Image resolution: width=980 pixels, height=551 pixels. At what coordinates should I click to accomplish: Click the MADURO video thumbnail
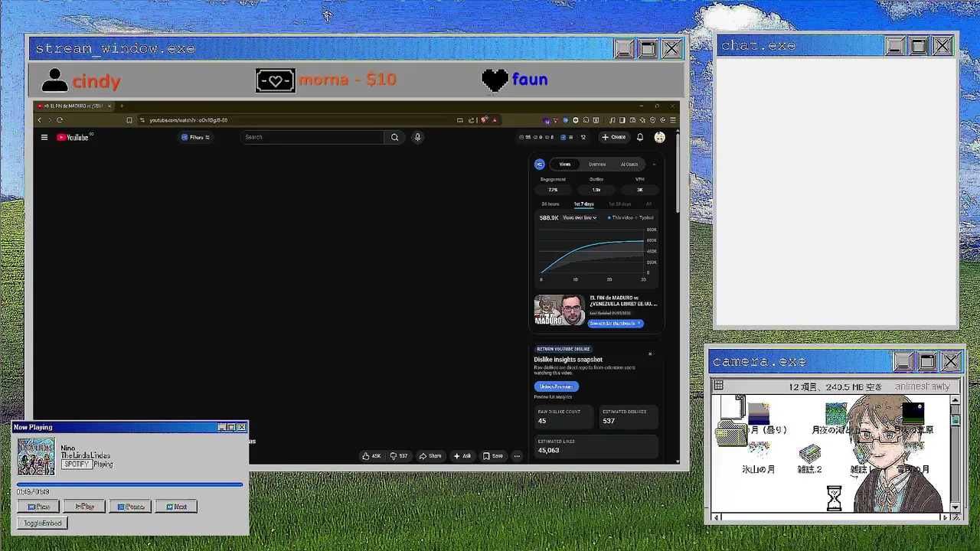tap(560, 310)
